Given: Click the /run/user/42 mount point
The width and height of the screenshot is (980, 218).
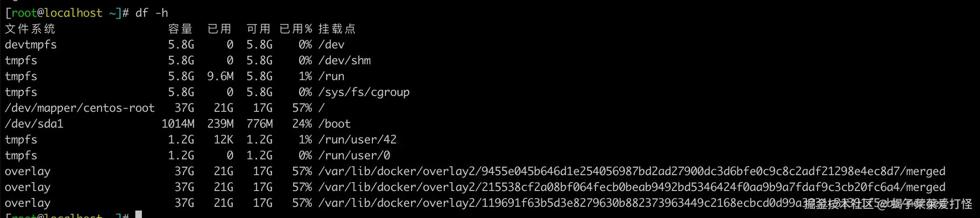Looking at the screenshot, I should tap(357, 140).
